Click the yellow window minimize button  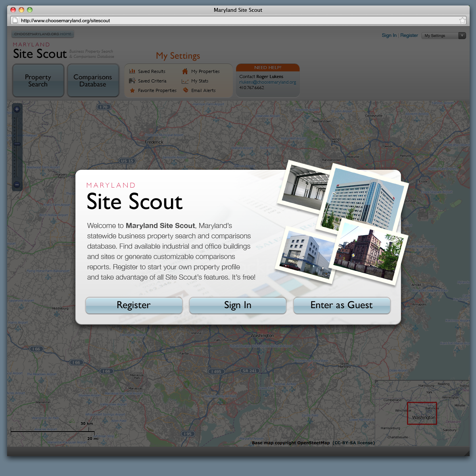pos(21,10)
